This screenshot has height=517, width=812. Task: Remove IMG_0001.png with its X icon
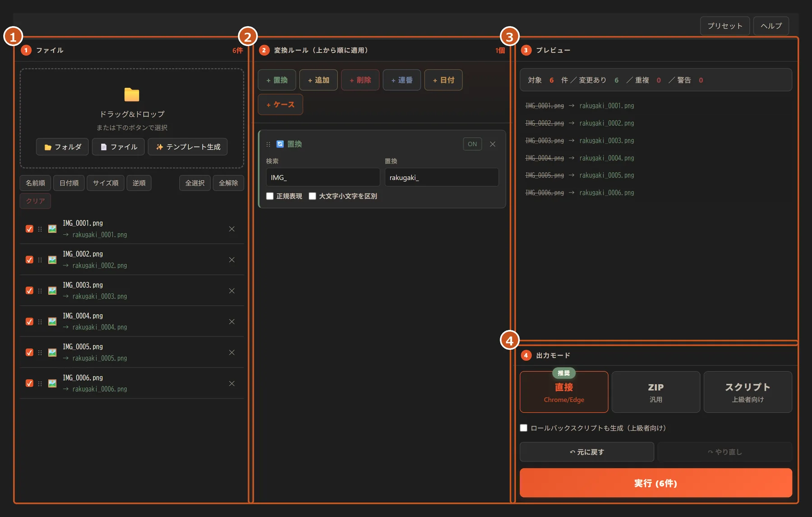click(x=232, y=229)
